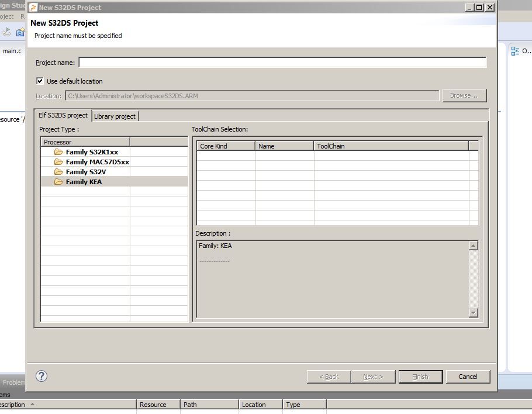The height and width of the screenshot is (414, 532).
Task: Switch to Elf S32DS project tab
Action: coord(63,115)
